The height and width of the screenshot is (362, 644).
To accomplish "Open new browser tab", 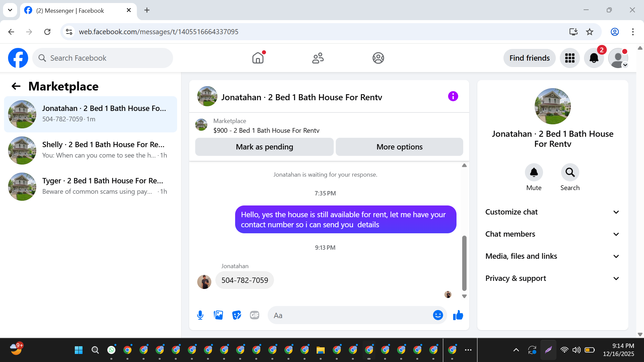I will [x=147, y=10].
